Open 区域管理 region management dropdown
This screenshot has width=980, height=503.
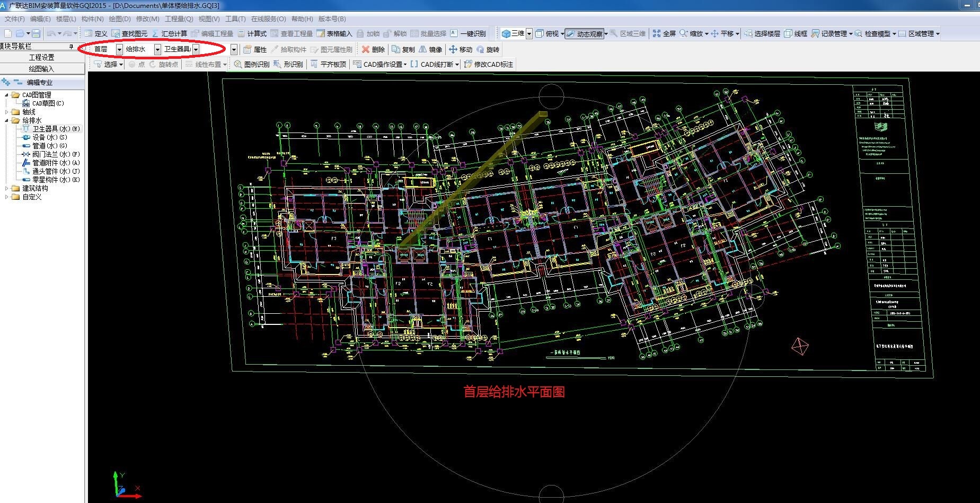[938, 33]
